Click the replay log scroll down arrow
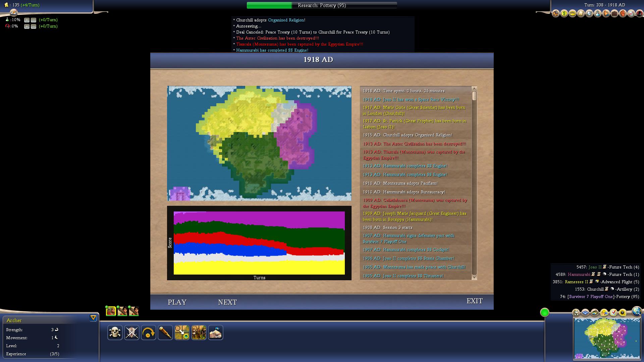The image size is (644, 362). 474,277
